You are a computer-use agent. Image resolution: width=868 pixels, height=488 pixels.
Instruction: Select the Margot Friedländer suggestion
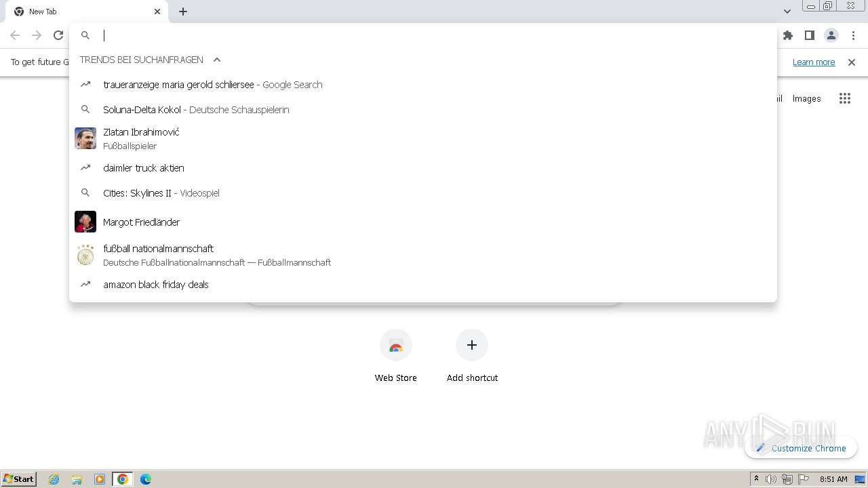point(423,222)
